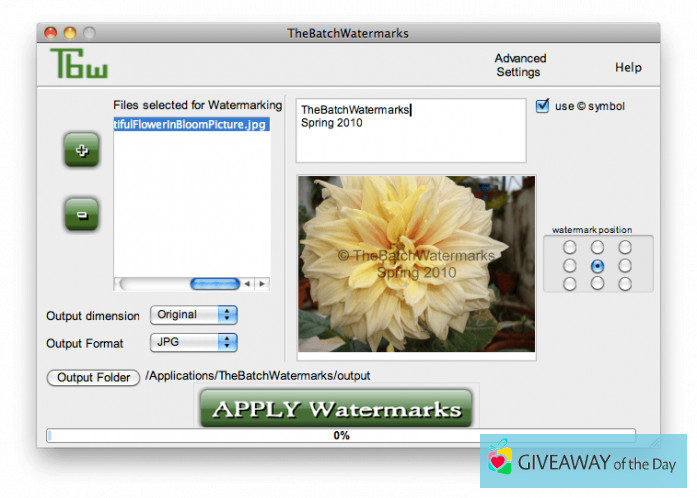Click the file list scroll left arrow
The height and width of the screenshot is (498, 697).
click(x=248, y=284)
